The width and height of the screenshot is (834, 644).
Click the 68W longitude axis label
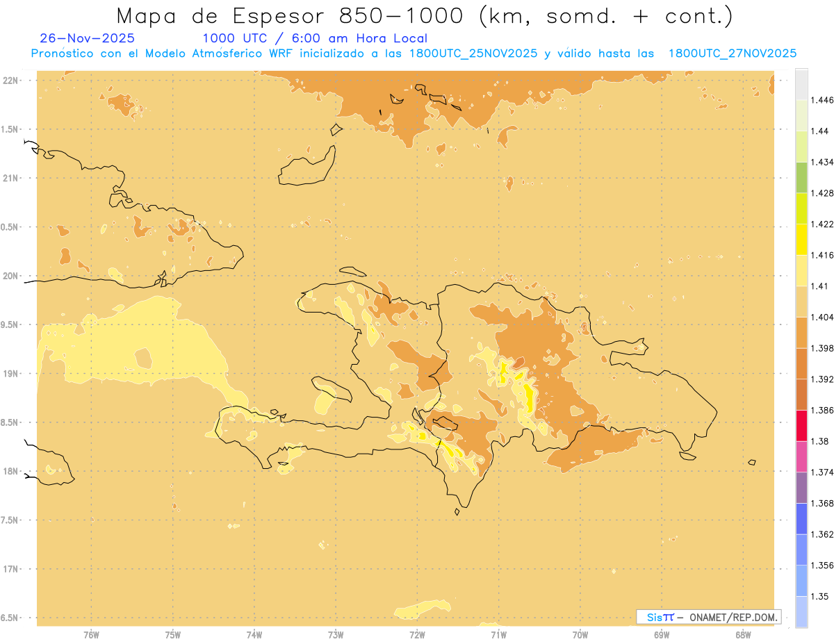[x=743, y=634]
